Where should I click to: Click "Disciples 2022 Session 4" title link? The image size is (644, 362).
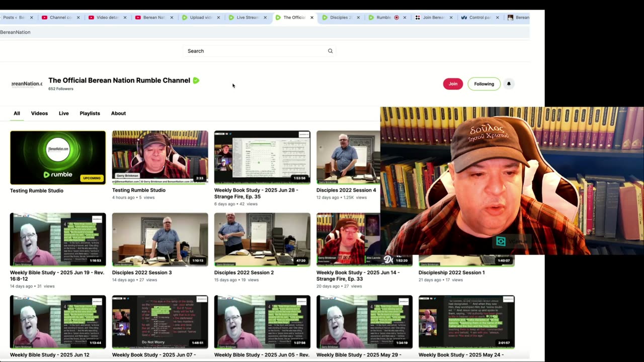(346, 191)
